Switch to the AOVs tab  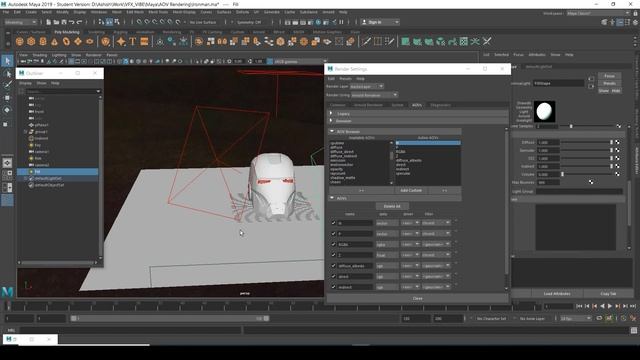417,105
